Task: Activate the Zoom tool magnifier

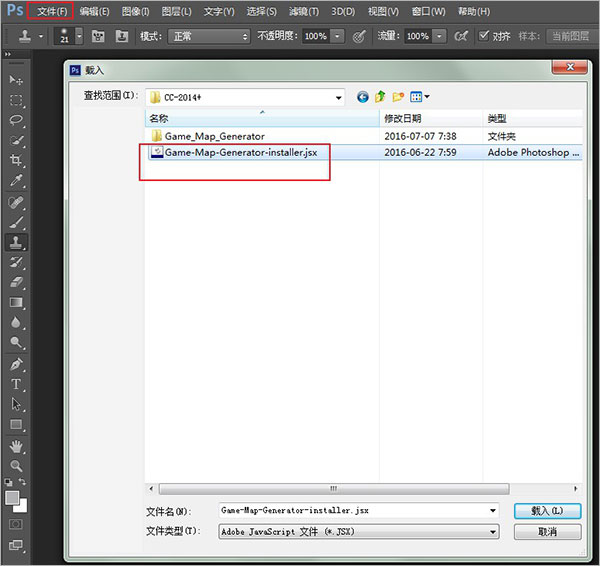Action: (16, 466)
